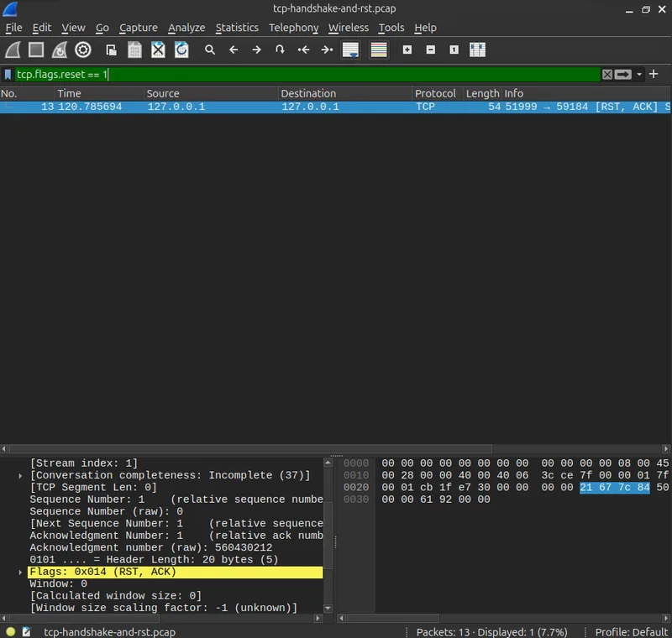Click highlighted hex bytes 21 67 7c 84
The image size is (672, 638).
615,488
